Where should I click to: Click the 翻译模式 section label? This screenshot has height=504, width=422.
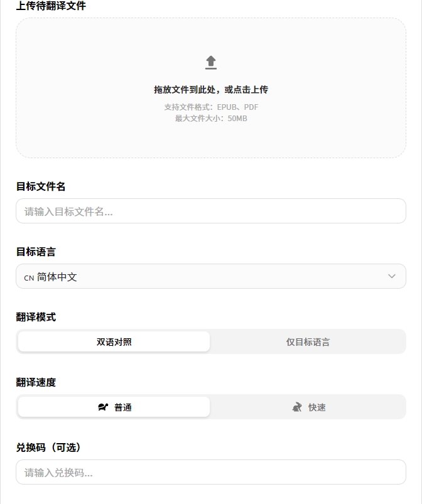[x=36, y=317]
